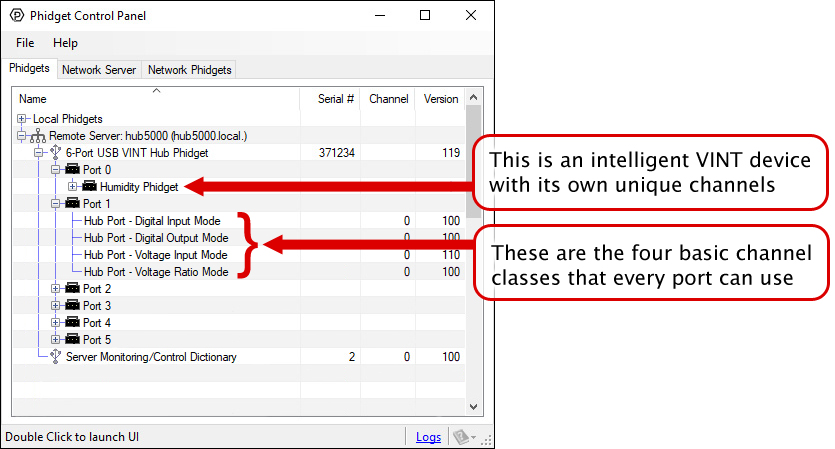Click the Phidget logo icon in title bar
835x449 pixels.
pos(17,15)
